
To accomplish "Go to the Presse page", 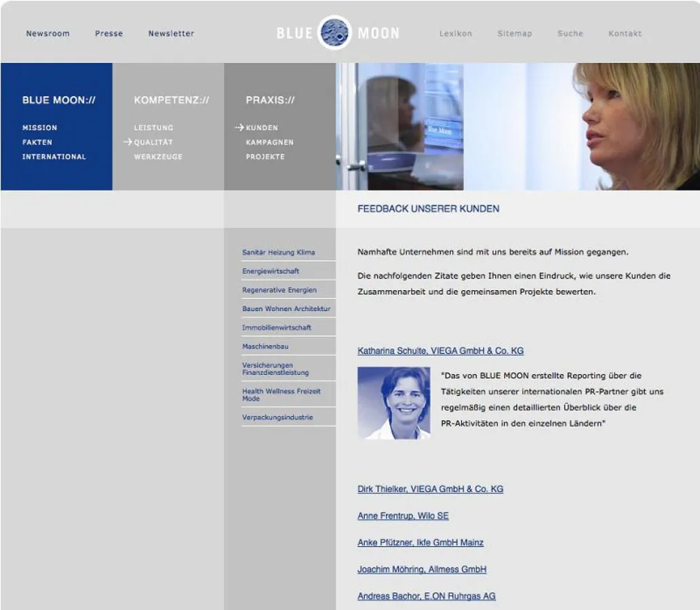I will tap(109, 33).
